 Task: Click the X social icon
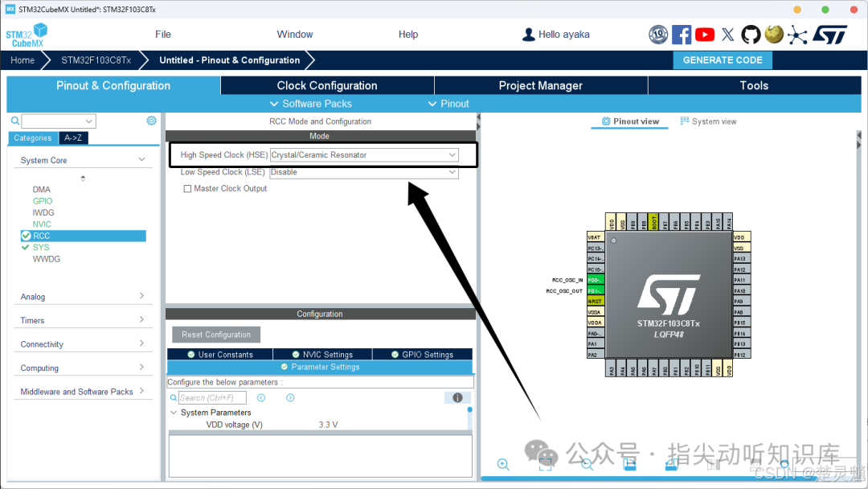[x=728, y=35]
